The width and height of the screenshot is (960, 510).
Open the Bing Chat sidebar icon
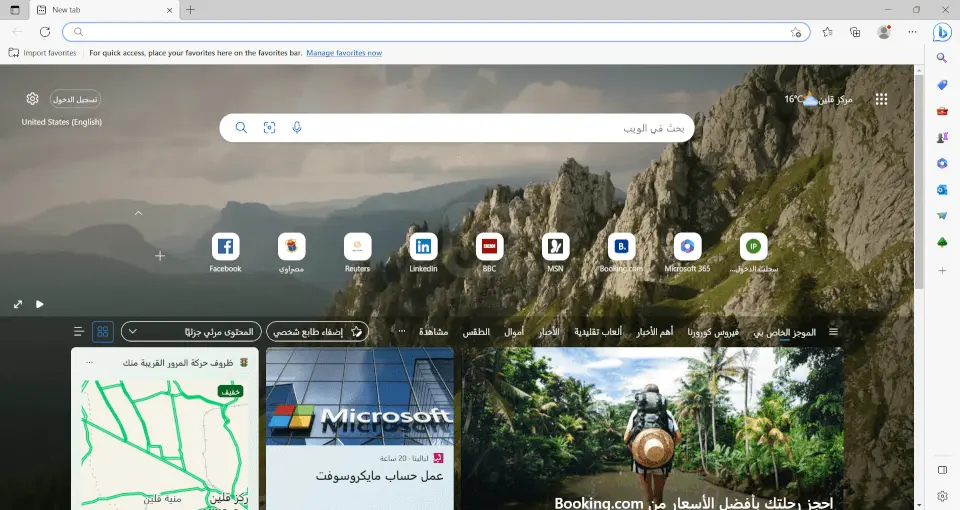tap(942, 32)
